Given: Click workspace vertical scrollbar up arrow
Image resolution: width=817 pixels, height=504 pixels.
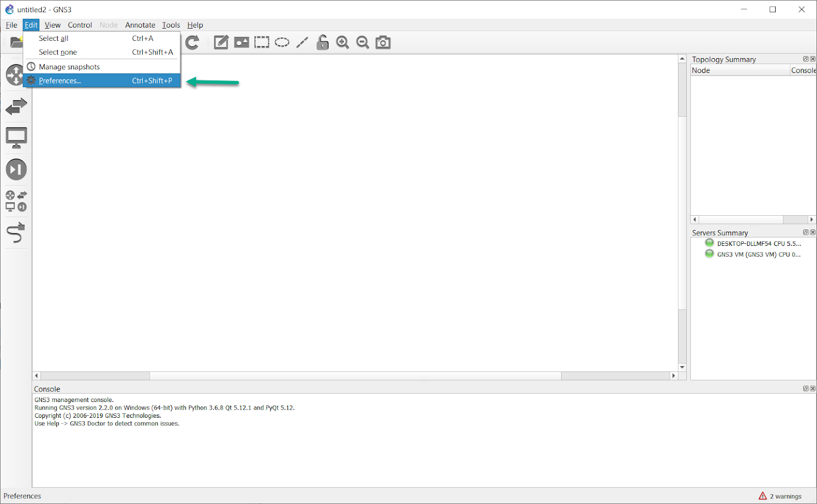Looking at the screenshot, I should click(x=682, y=59).
